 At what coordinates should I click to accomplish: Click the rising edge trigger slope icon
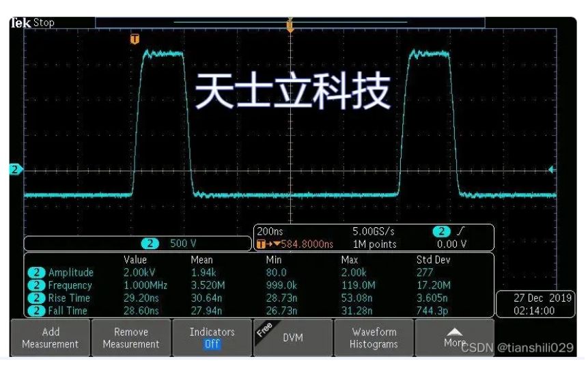pos(460,231)
